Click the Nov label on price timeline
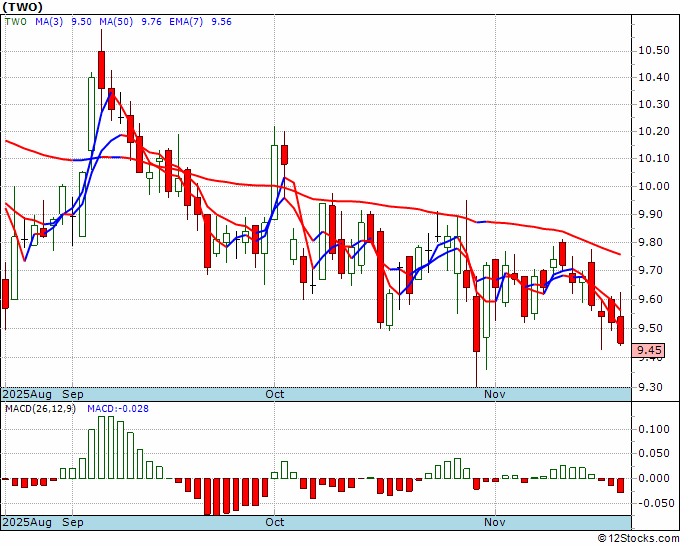The image size is (680, 546). pos(495,394)
